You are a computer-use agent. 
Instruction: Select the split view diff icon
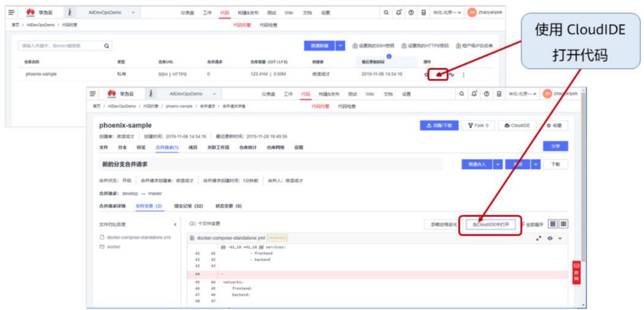563,225
